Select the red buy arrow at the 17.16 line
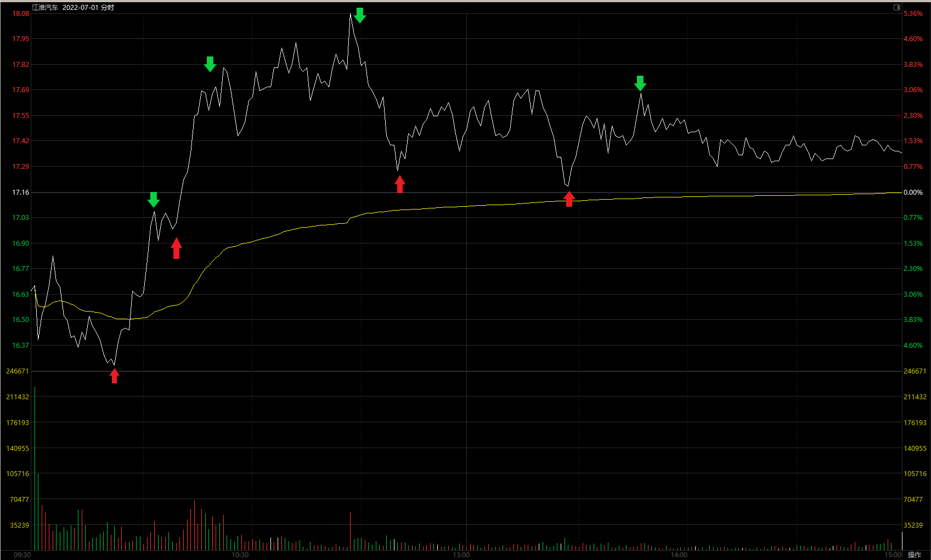Screen dimensions: 931x560 [569, 199]
